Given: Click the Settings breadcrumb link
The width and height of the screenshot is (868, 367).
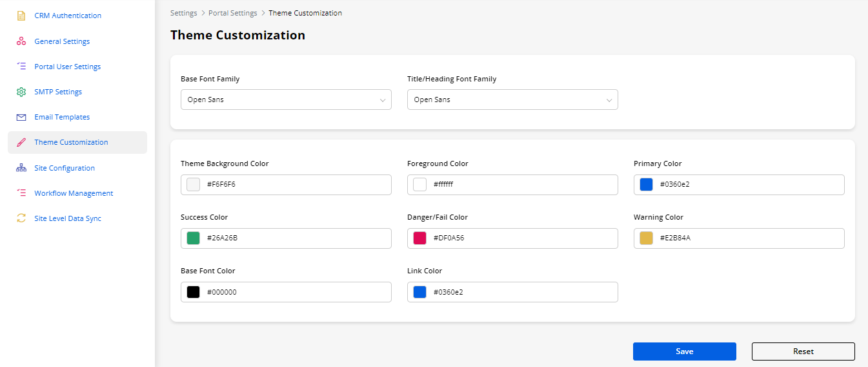Looking at the screenshot, I should (184, 13).
